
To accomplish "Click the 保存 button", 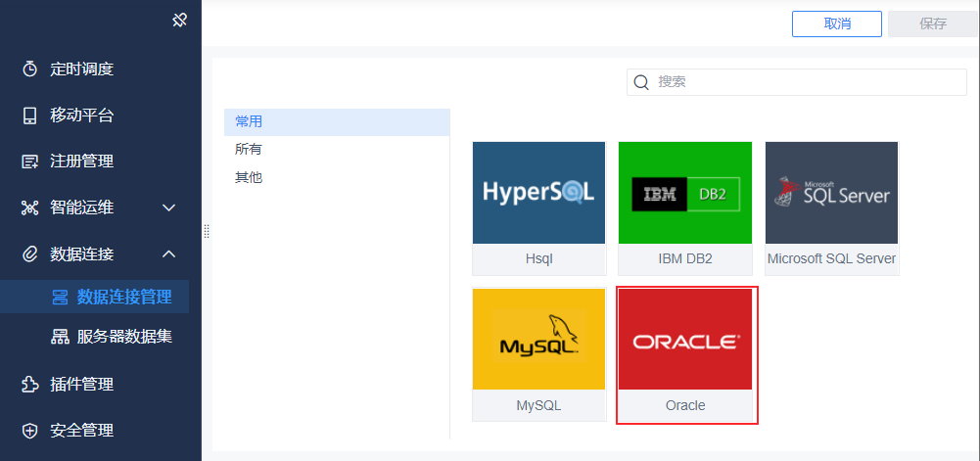I will point(932,23).
